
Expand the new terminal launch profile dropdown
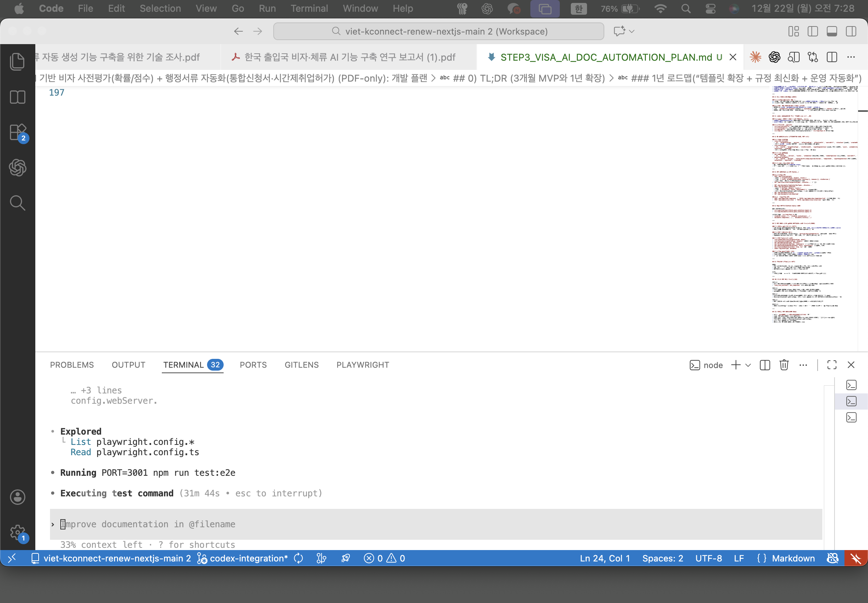(x=748, y=365)
